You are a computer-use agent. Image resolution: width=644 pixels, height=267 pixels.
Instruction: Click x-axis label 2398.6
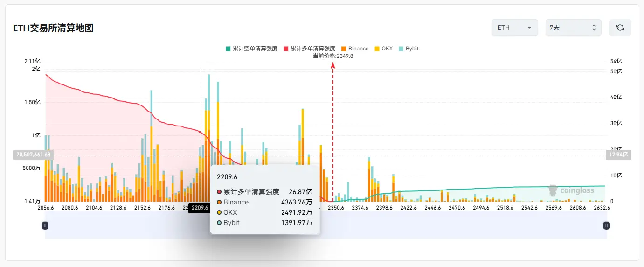[x=384, y=208]
